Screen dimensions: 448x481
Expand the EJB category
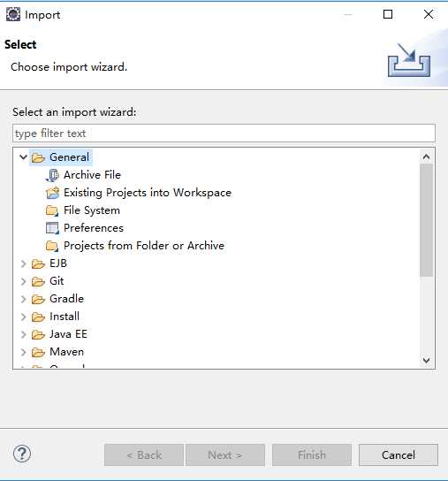(23, 263)
